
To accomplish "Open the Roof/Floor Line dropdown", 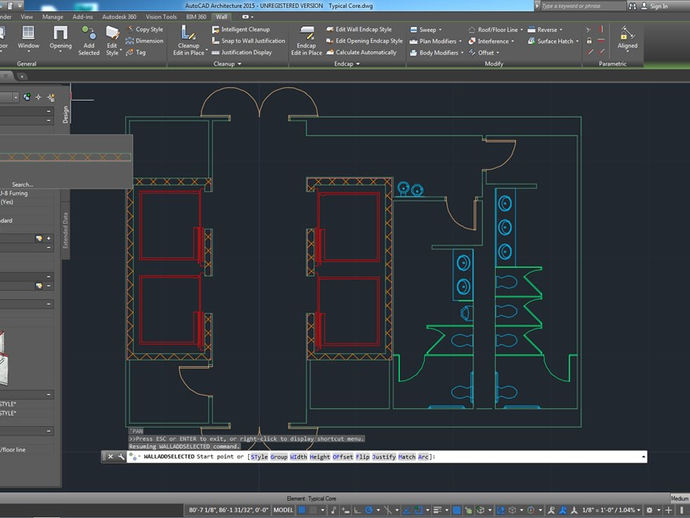I will coord(495,30).
